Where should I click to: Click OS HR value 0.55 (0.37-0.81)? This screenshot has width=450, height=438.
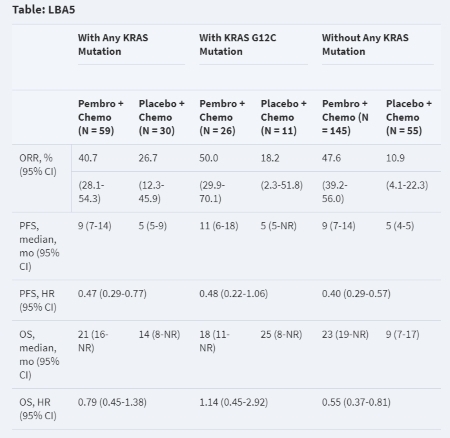356,402
